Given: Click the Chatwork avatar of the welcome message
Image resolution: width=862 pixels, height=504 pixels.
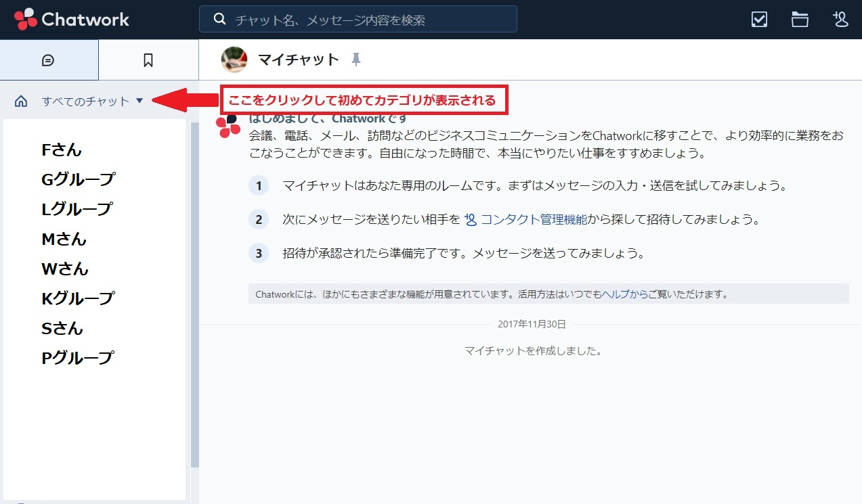Looking at the screenshot, I should click(x=228, y=126).
